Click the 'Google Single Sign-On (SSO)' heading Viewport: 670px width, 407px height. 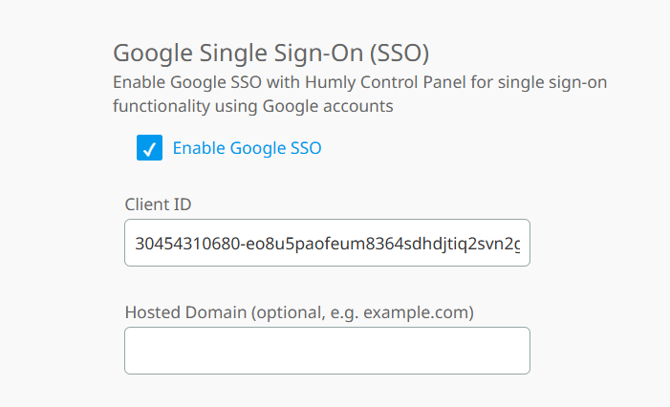click(278, 52)
